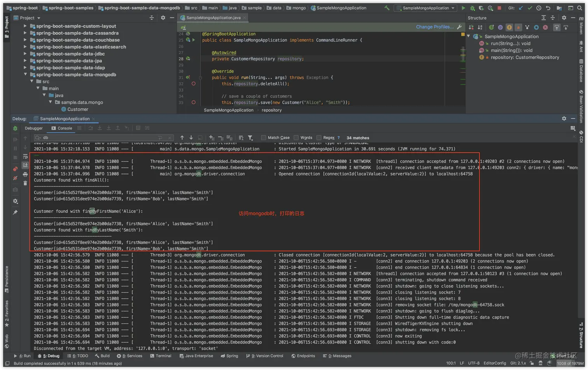Open the Maven side panel

pos(581,26)
